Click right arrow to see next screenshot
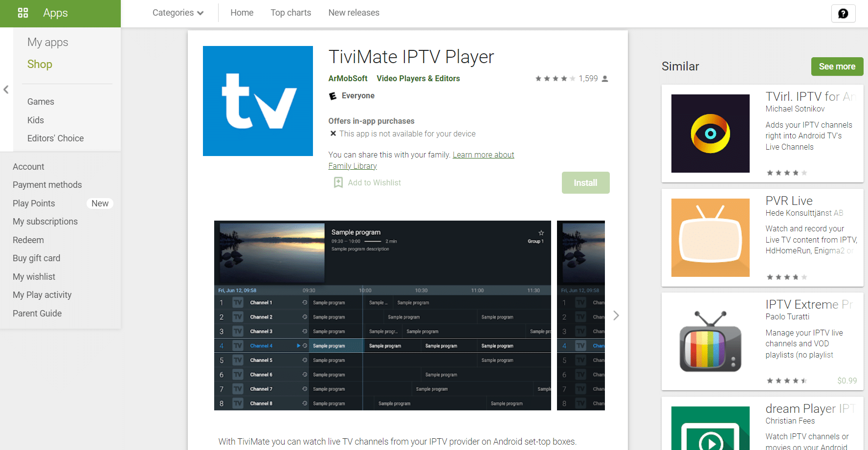 616,315
